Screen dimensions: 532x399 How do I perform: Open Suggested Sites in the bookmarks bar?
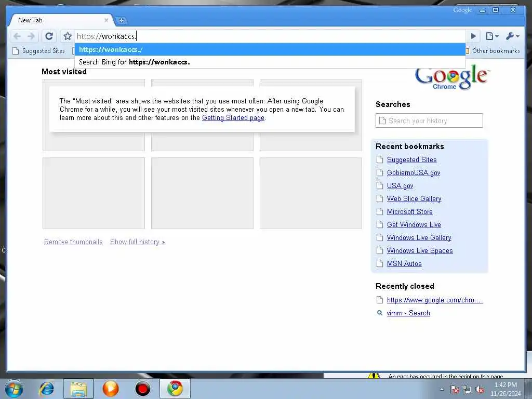point(38,51)
